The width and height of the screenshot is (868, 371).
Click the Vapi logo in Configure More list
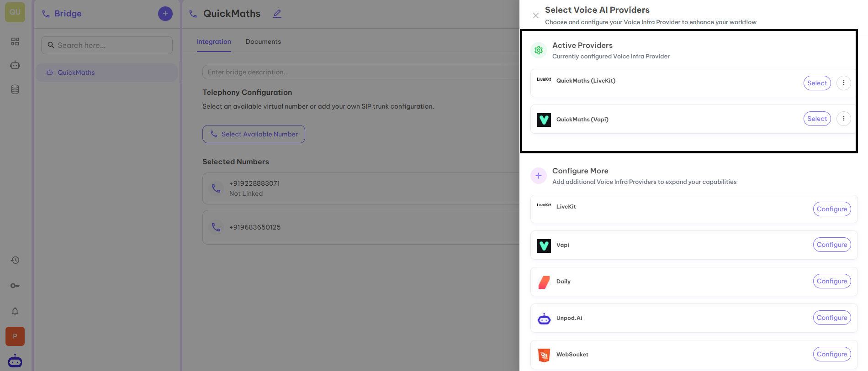click(x=544, y=246)
